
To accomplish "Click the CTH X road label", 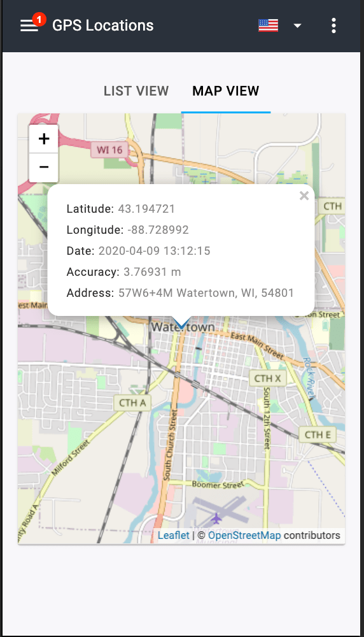I will [267, 378].
